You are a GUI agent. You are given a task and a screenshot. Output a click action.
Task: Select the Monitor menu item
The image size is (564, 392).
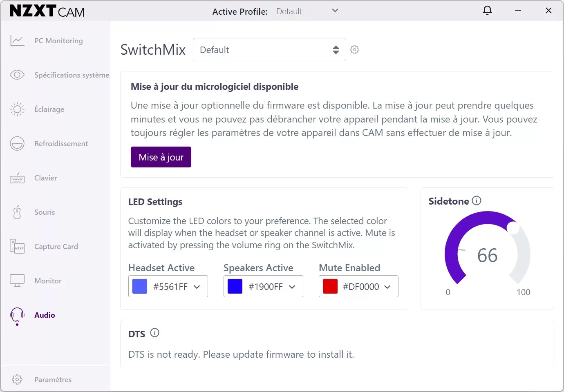point(48,281)
